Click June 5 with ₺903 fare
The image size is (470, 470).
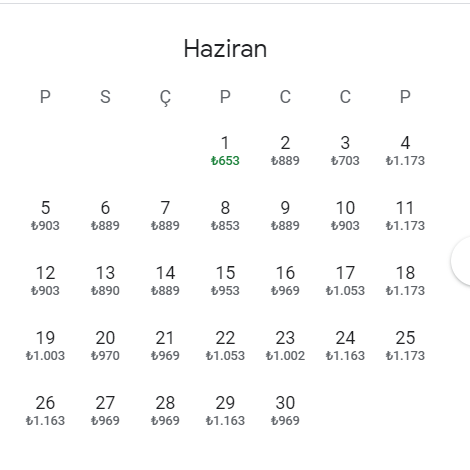(45, 216)
